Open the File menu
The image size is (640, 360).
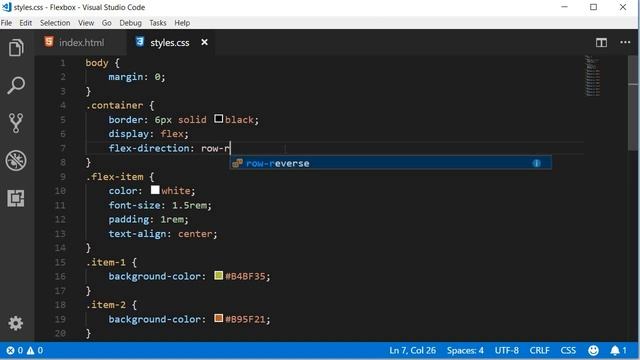(6, 23)
